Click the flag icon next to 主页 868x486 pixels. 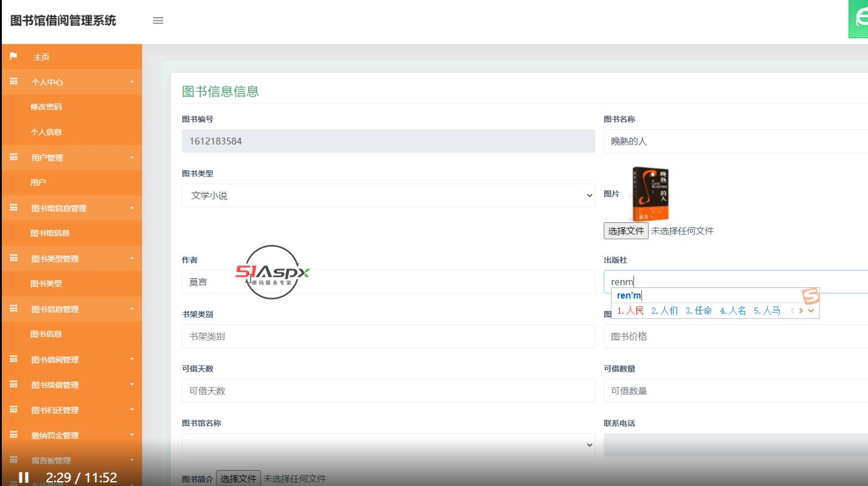pos(13,56)
